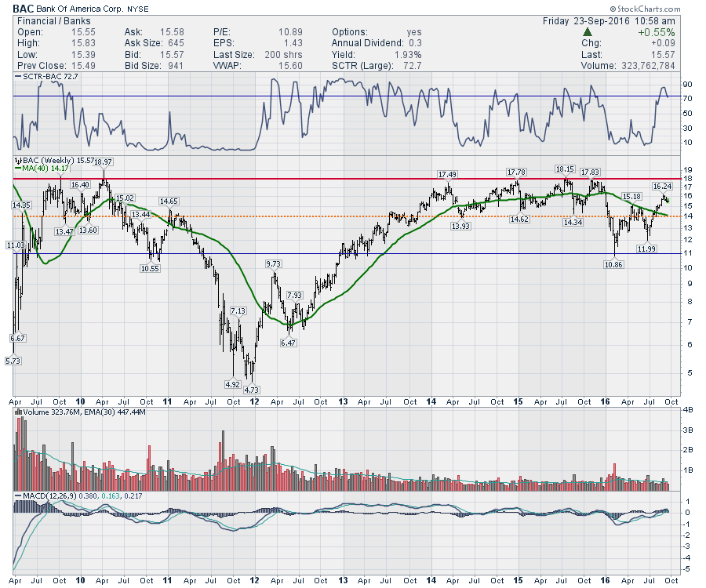
Task: Select the Yield value 1.93%
Action: [408, 55]
